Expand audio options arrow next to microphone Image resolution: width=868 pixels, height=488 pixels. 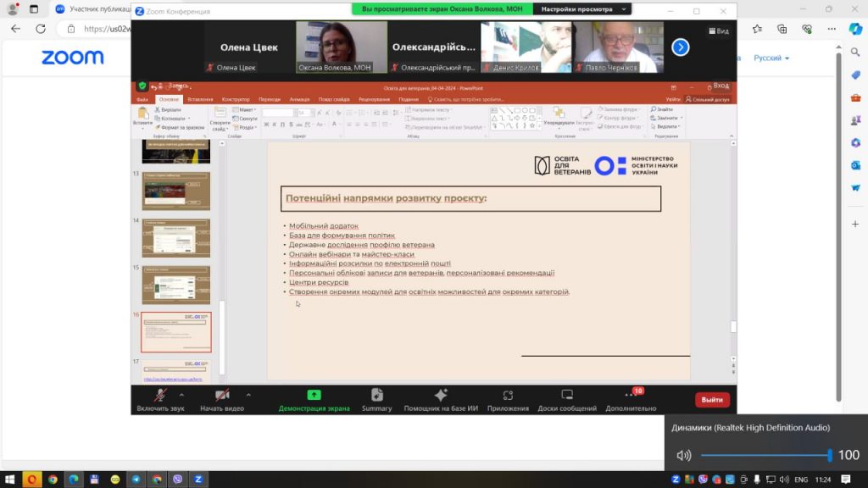(x=185, y=394)
